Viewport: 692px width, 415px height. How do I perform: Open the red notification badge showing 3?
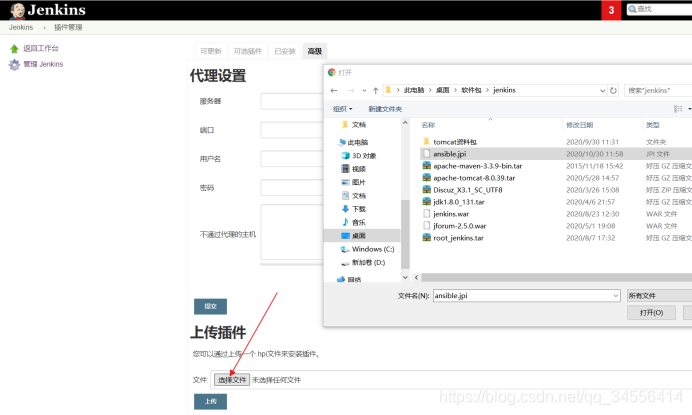[611, 10]
